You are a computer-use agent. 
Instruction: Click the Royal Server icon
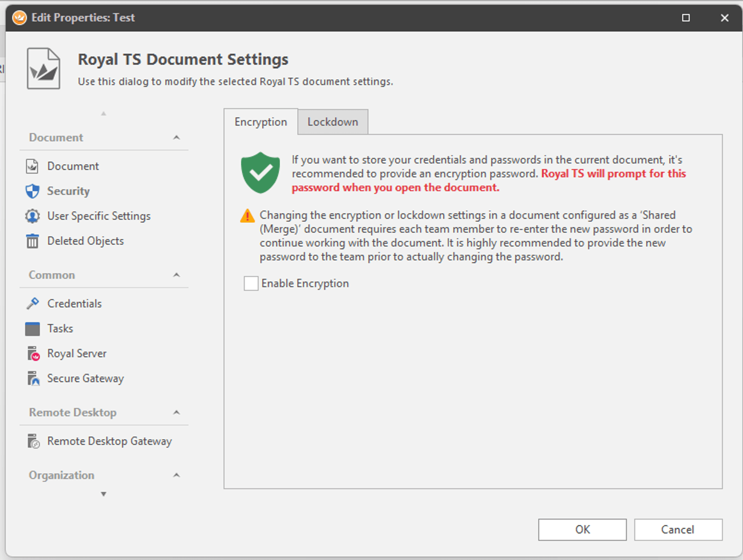coord(33,354)
